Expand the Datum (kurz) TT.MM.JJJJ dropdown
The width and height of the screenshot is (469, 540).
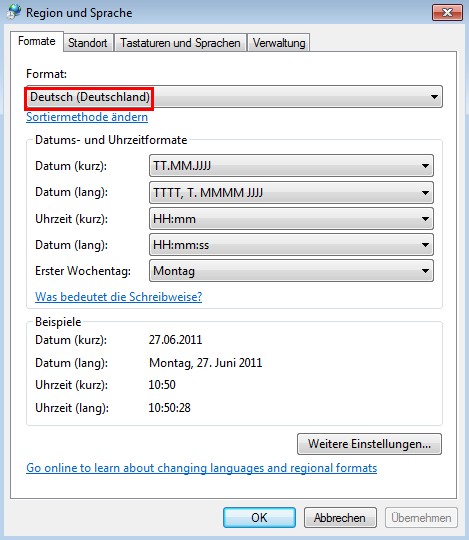click(x=291, y=166)
